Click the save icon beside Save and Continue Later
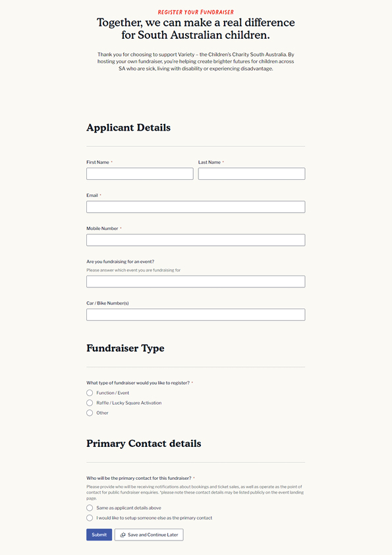The image size is (392, 555). [123, 535]
